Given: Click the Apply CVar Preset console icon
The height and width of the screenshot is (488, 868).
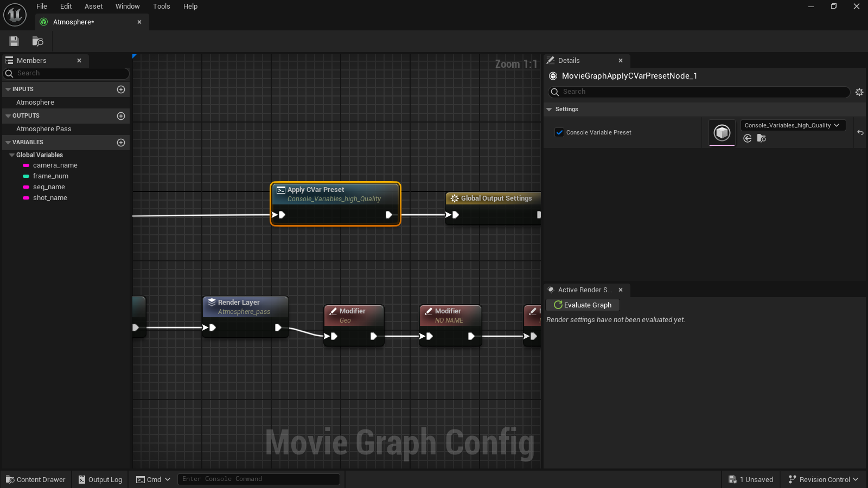Looking at the screenshot, I should pos(281,190).
